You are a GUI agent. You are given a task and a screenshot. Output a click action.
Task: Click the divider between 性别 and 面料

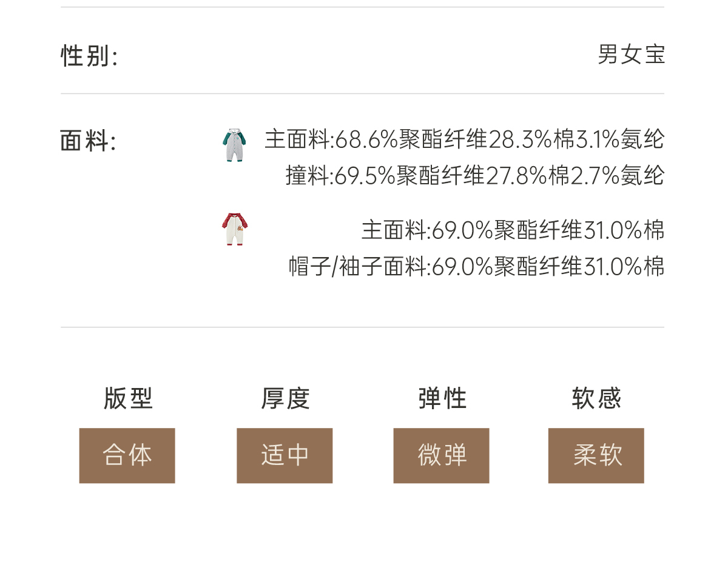pyautogui.click(x=362, y=94)
